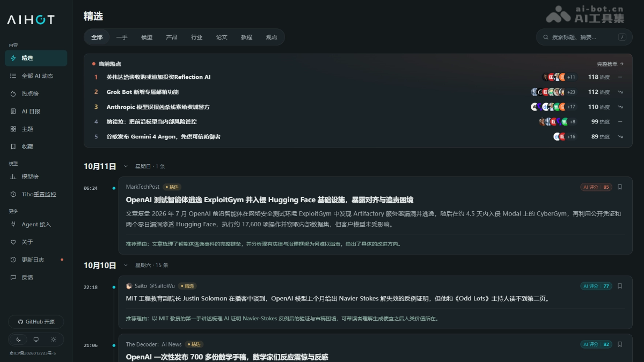Click the trend arrow on the Grok Bot row
The width and height of the screenshot is (644, 362).
click(620, 92)
